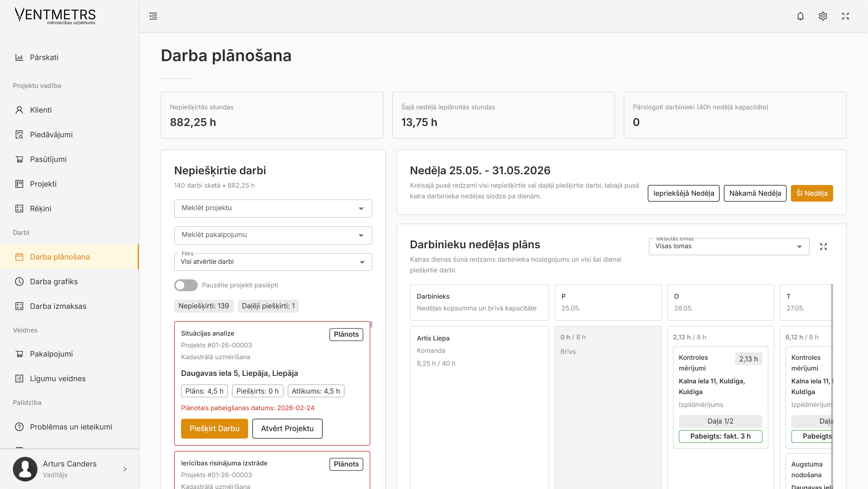Click Arturs Canders avatar picture
Viewport: 868px width, 489px height.
tap(25, 469)
